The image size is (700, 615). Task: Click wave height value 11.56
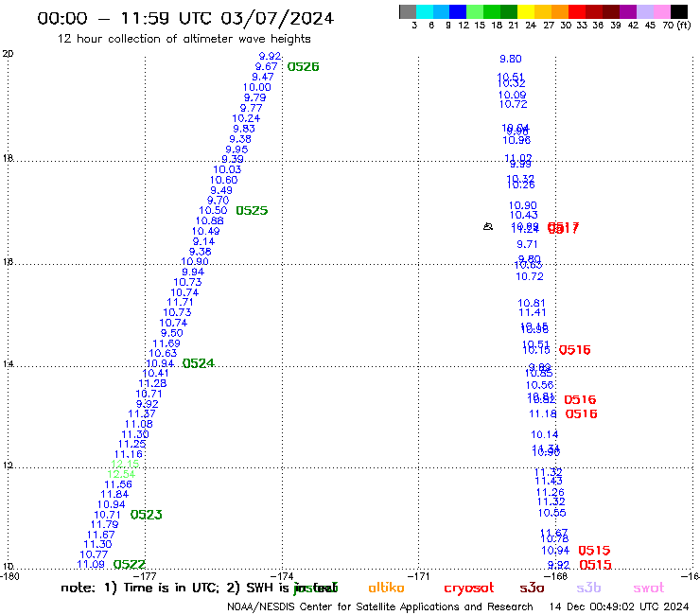pyautogui.click(x=118, y=484)
